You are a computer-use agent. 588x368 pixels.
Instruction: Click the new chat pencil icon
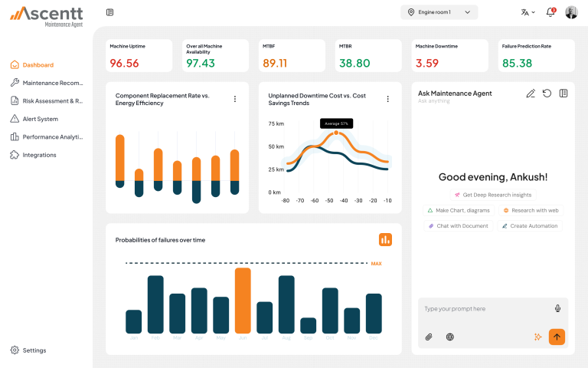pyautogui.click(x=531, y=94)
